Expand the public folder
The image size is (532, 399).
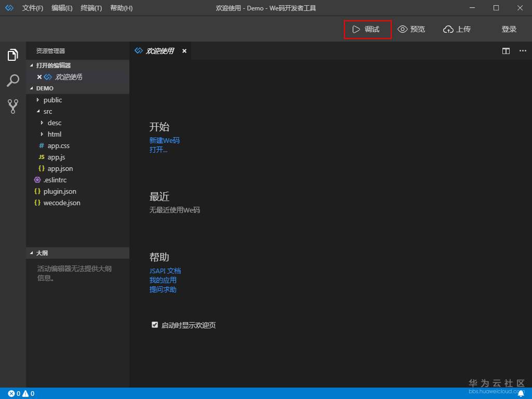tap(78, 100)
